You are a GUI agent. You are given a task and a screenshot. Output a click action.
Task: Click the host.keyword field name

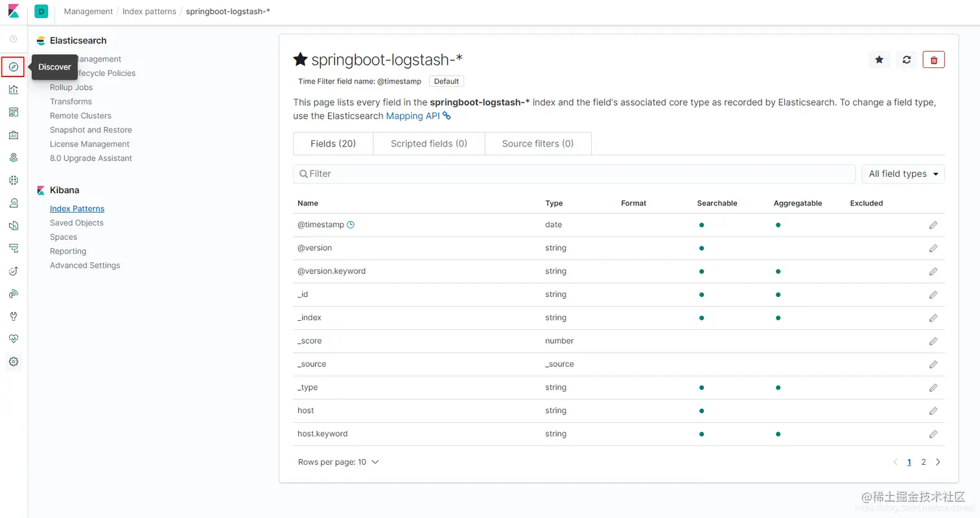323,434
